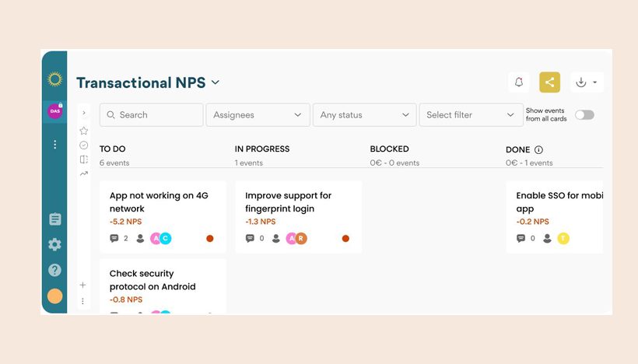Click the star favorites icon in side strip
Screen dimensions: 638x364
click(x=84, y=131)
